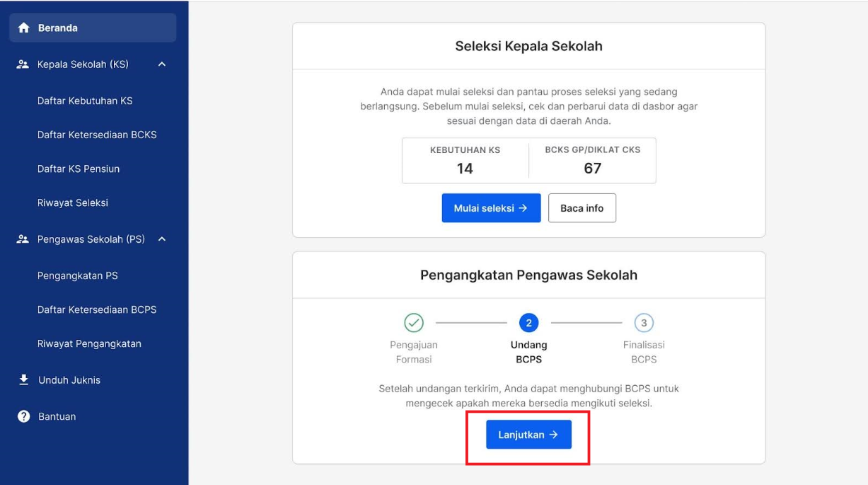The image size is (868, 485).
Task: Open Daftar Kebutuhan KS menu item
Action: pyautogui.click(x=85, y=101)
